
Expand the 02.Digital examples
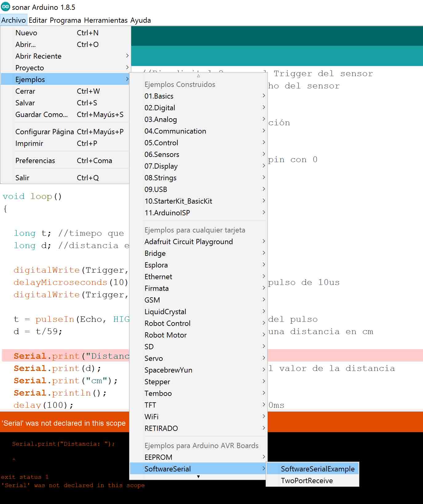pyautogui.click(x=198, y=108)
